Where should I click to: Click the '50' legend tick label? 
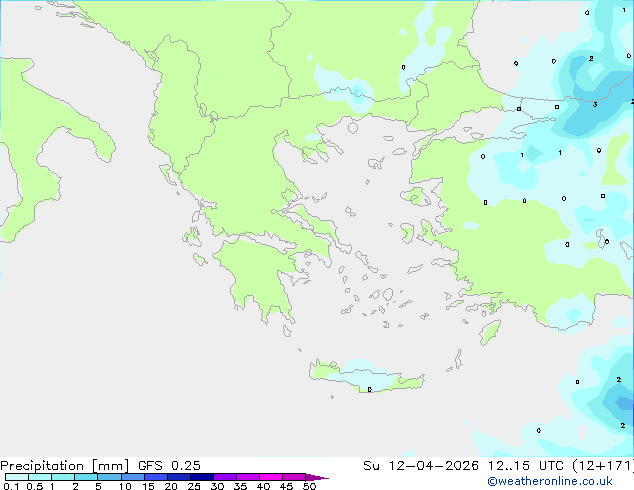309,486
